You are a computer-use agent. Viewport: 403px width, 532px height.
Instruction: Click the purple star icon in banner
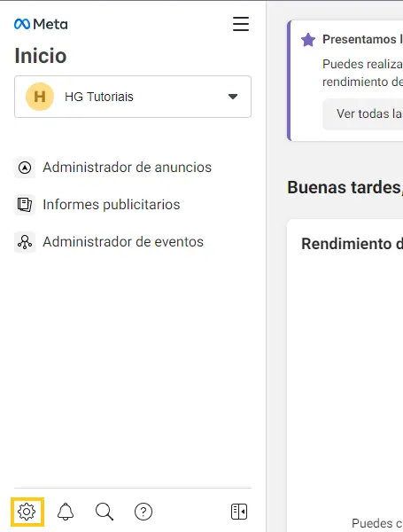(x=308, y=40)
